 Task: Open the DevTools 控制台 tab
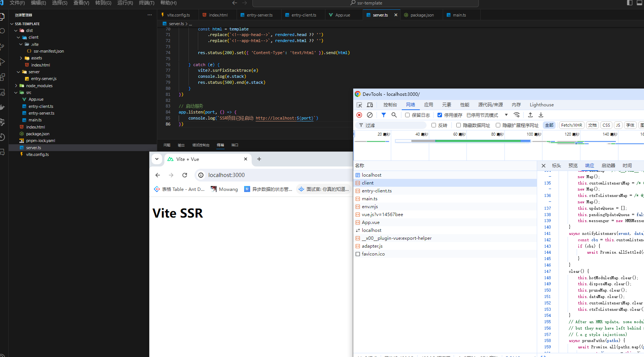390,105
